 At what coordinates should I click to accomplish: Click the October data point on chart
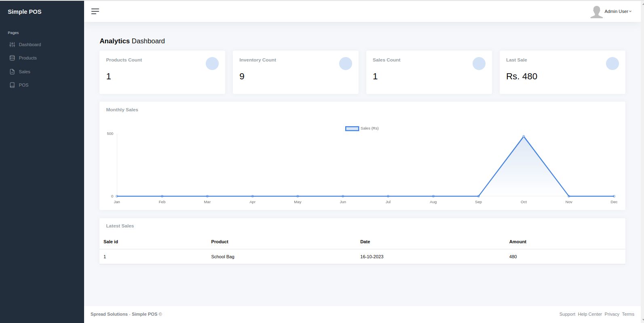[524, 136]
